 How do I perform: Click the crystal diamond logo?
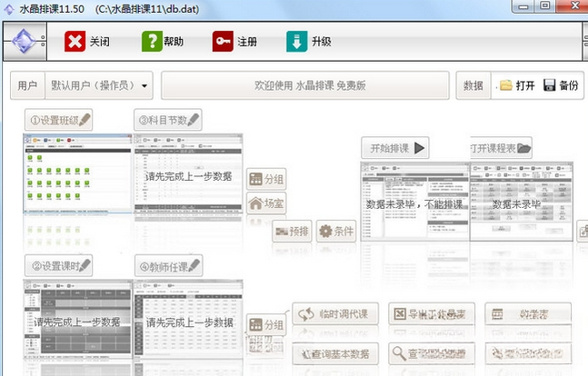24,41
